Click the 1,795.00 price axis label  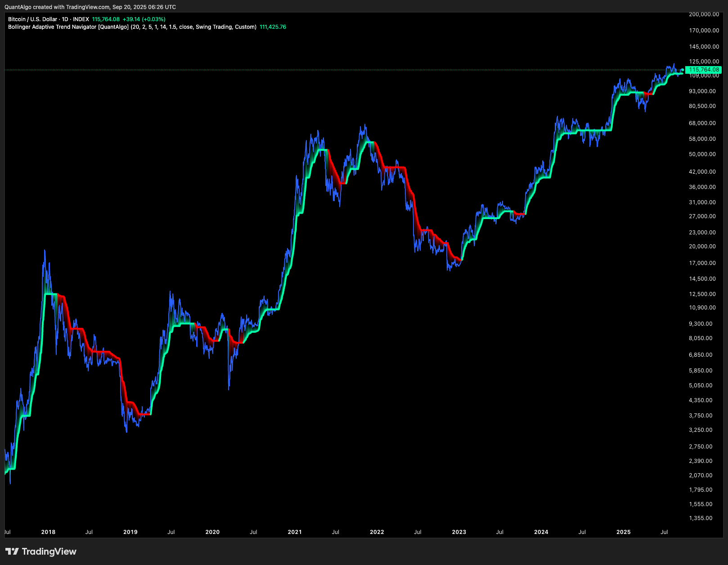tap(701, 490)
